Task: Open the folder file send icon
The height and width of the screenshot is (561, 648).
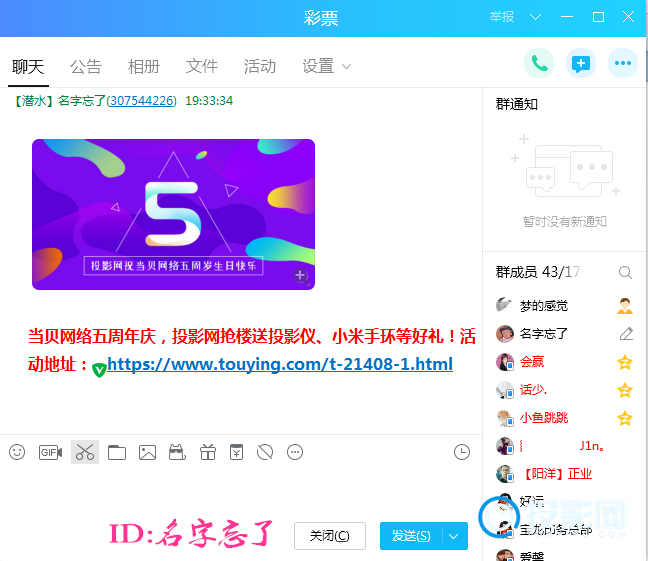Action: [117, 452]
